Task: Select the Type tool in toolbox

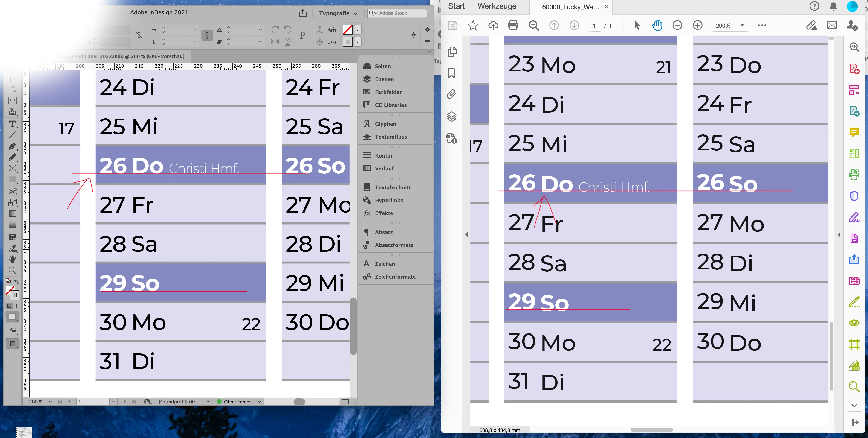Action: point(12,124)
